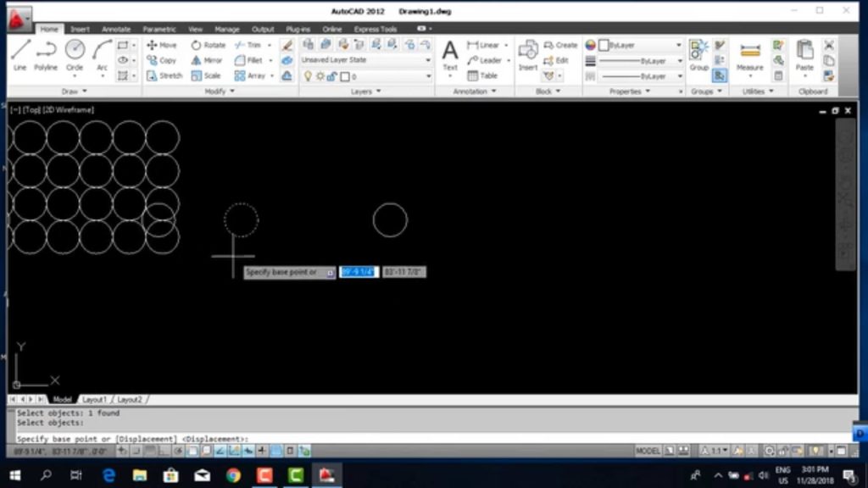This screenshot has width=868, height=488.
Task: Select the Line drawing tool
Action: 20,55
